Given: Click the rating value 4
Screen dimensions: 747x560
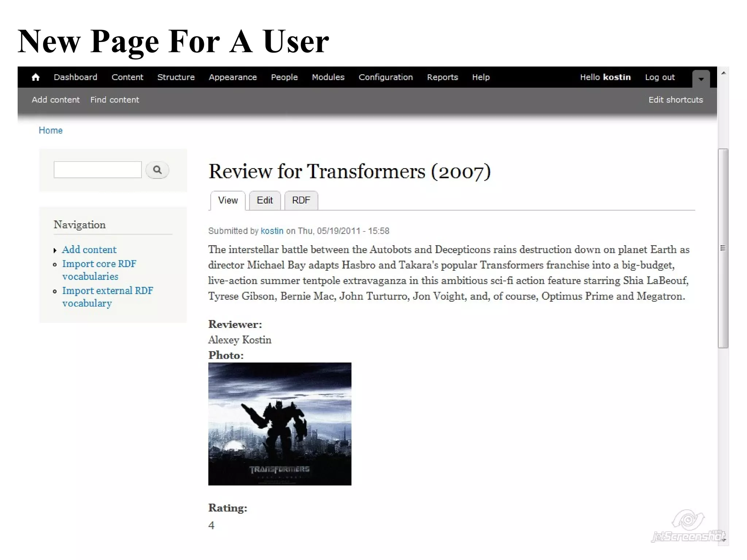Looking at the screenshot, I should pyautogui.click(x=211, y=525).
